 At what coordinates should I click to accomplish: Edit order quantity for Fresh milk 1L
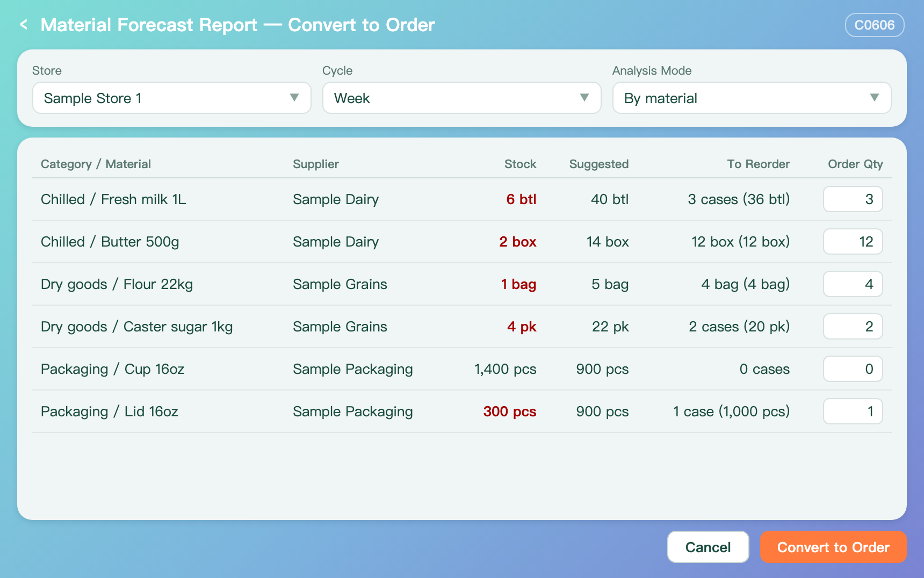pyautogui.click(x=853, y=199)
